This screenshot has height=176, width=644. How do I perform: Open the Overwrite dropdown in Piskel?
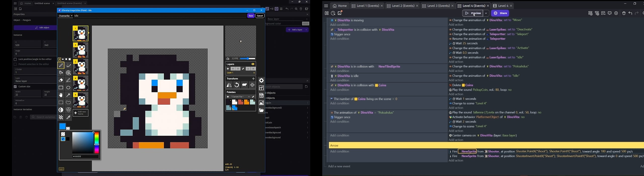65,16
